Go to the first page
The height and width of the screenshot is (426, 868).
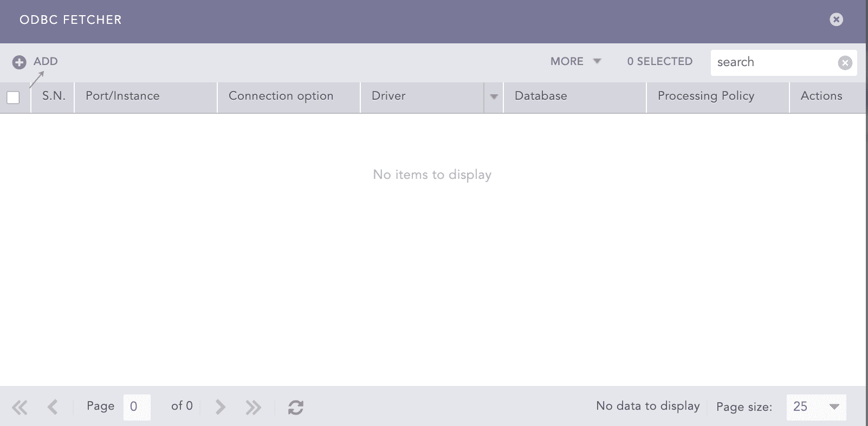click(20, 407)
